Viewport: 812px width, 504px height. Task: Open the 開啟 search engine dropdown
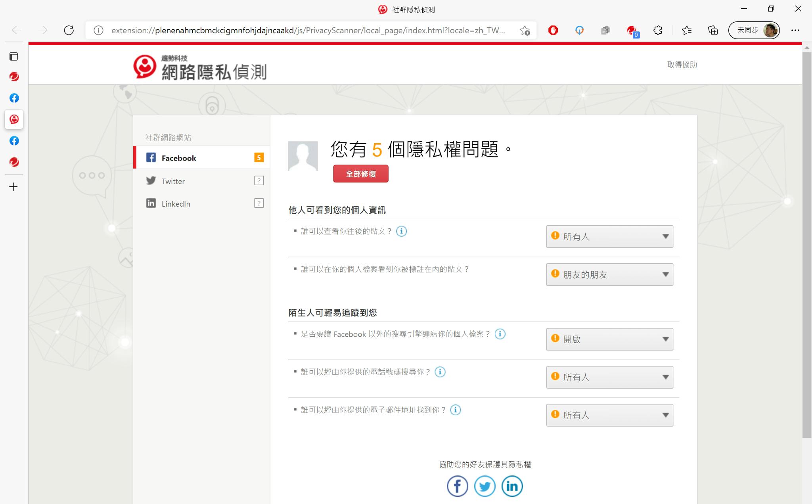(610, 339)
